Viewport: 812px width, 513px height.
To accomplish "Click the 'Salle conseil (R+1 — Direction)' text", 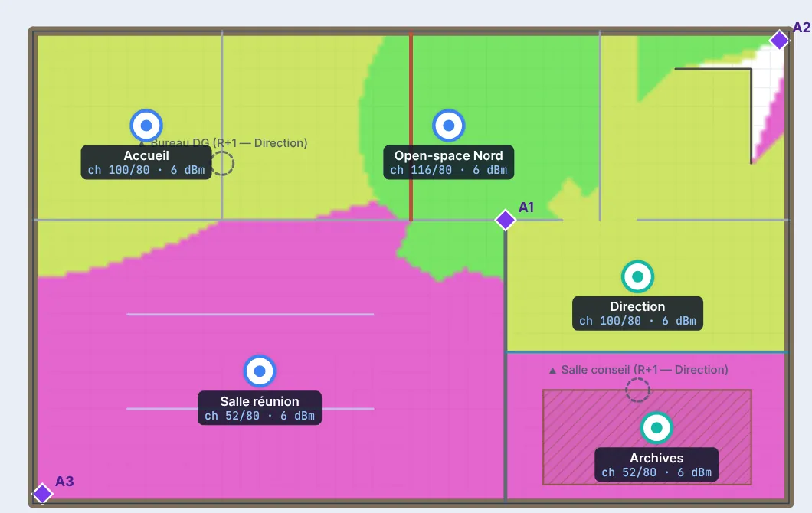I will [x=645, y=370].
